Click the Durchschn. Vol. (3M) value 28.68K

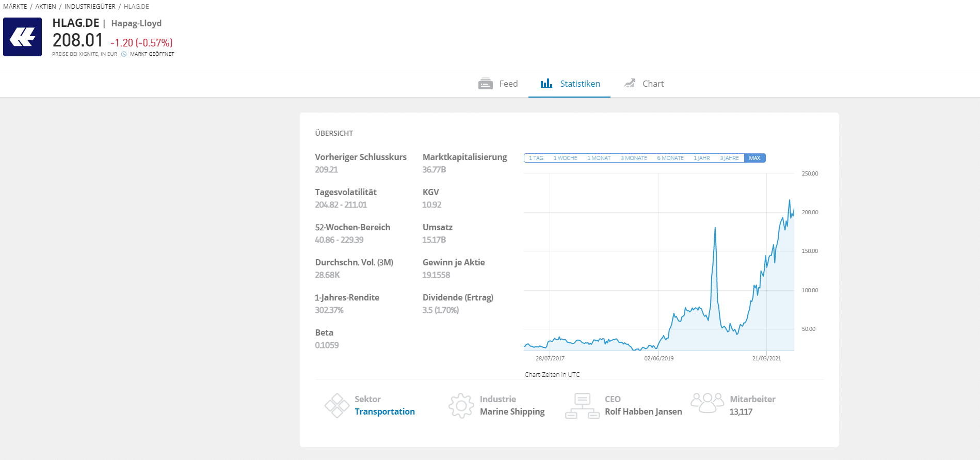[327, 275]
